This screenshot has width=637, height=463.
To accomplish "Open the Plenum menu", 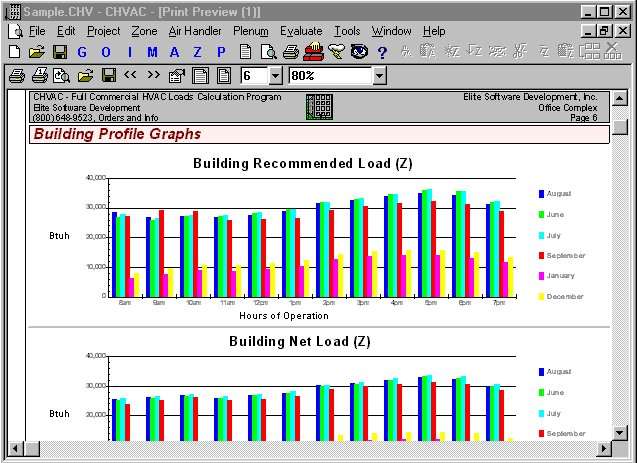I will (251, 31).
